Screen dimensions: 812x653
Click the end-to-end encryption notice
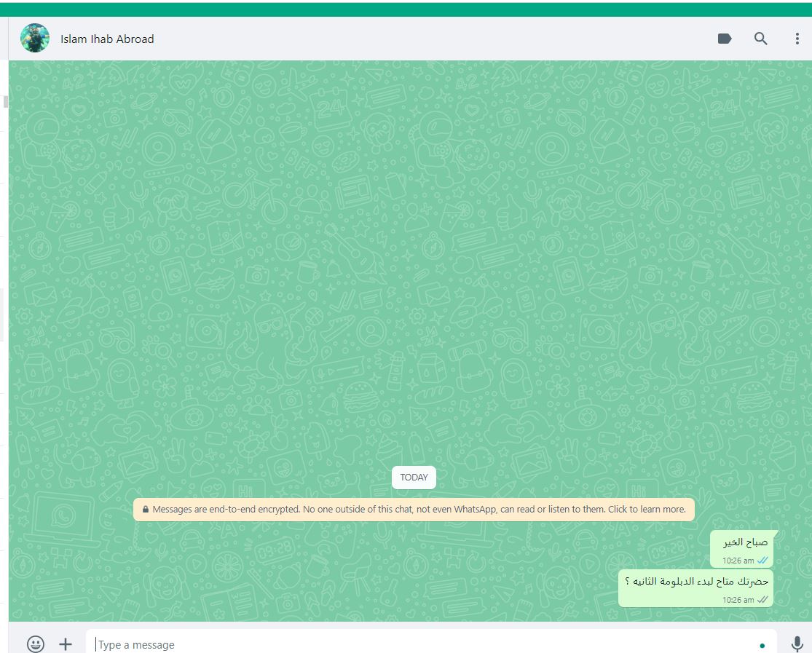(x=414, y=509)
